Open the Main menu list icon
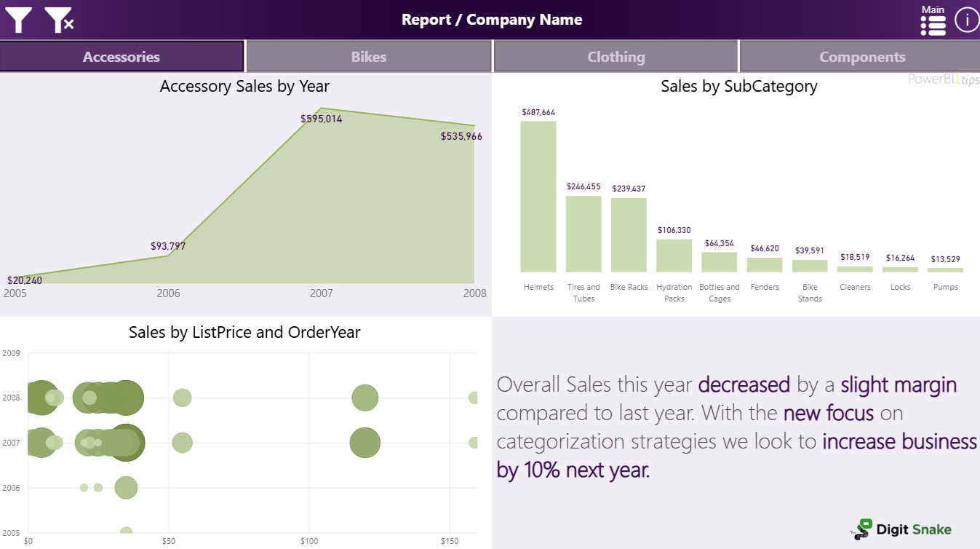This screenshot has height=549, width=980. 933,24
